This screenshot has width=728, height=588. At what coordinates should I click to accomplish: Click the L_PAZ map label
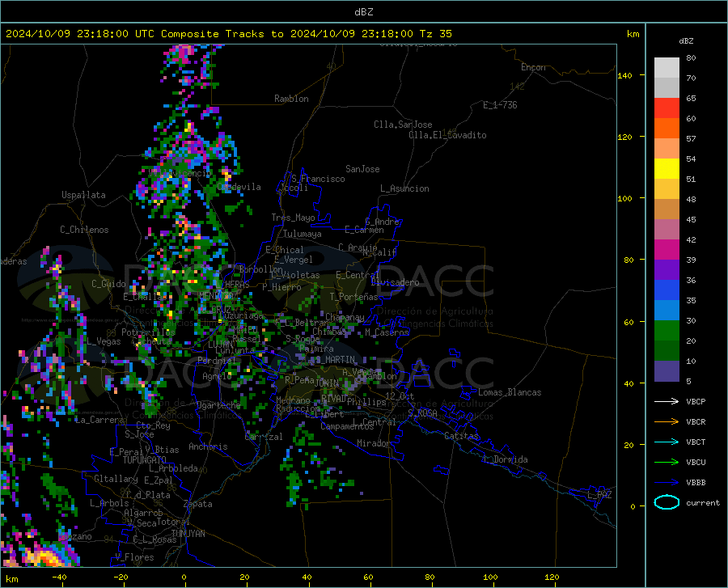(x=599, y=495)
